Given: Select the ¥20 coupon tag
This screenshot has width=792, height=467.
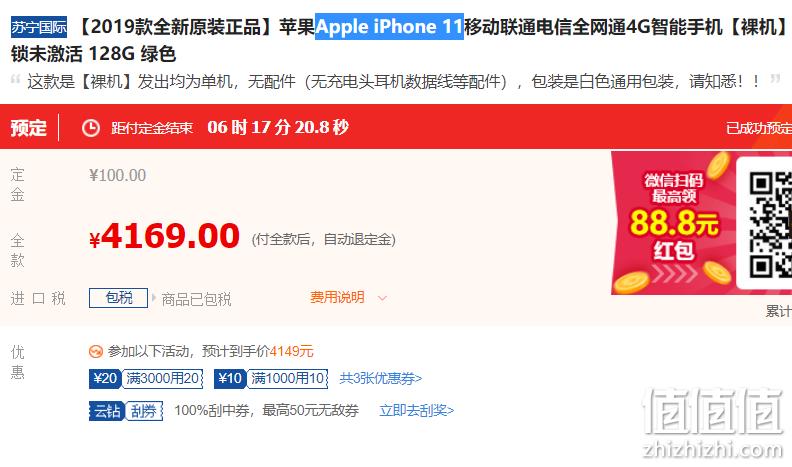Looking at the screenshot, I should 105,378.
